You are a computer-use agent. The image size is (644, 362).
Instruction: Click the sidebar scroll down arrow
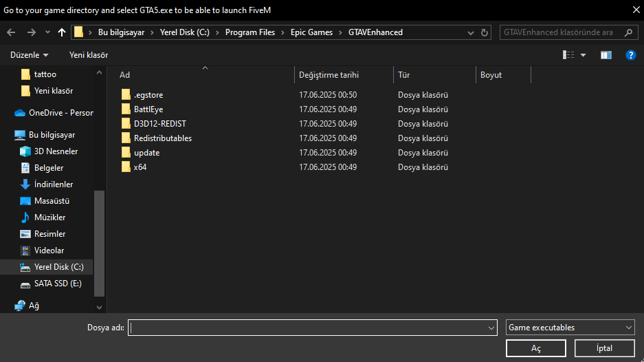pyautogui.click(x=99, y=308)
